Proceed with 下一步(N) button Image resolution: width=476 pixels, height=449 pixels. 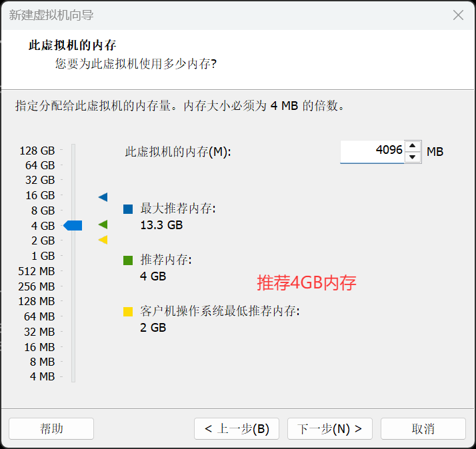(330, 428)
